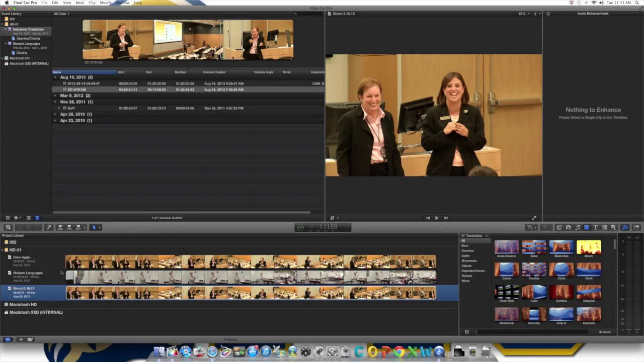
Task: Switch event browser to list view
Action: click(37, 218)
